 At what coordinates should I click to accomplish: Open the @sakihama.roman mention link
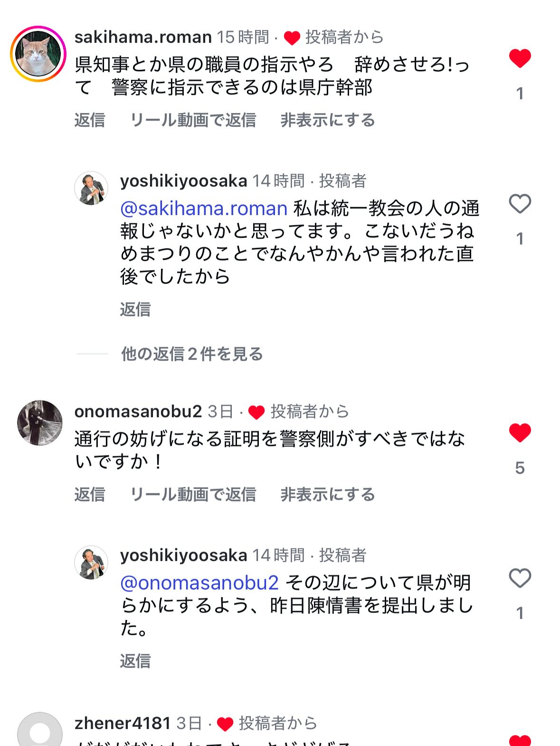coord(204,208)
